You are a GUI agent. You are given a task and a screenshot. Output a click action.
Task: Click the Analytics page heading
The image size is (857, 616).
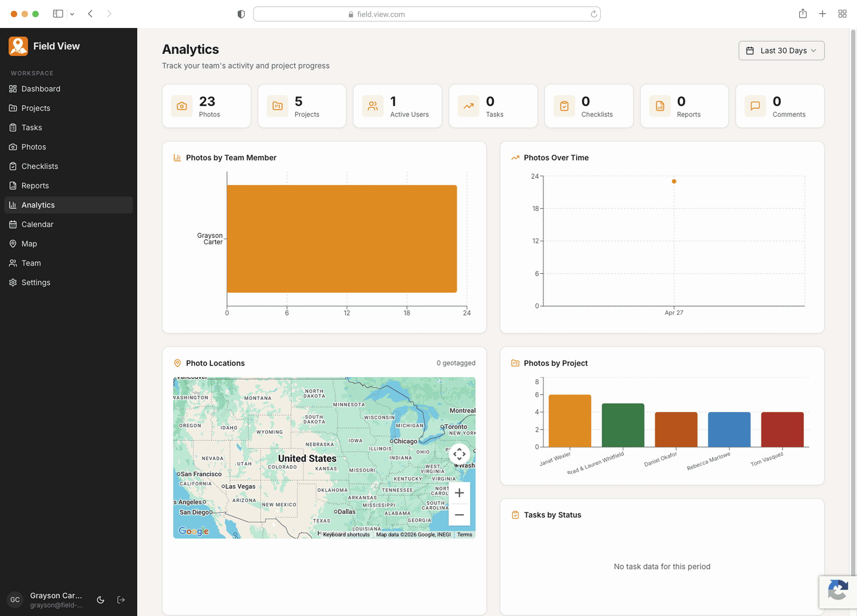[x=190, y=49]
